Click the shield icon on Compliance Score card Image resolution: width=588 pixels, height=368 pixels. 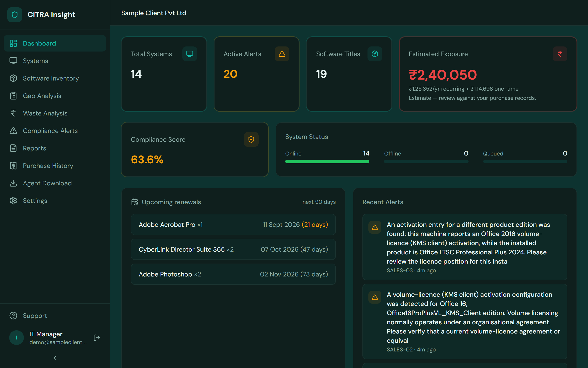click(x=251, y=139)
